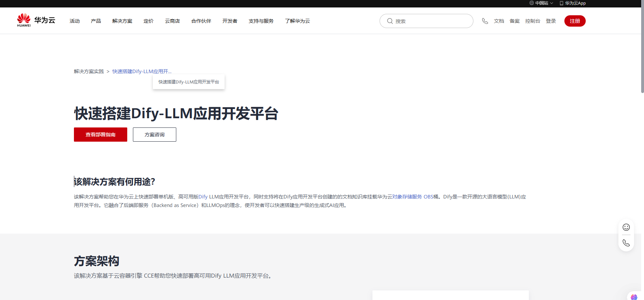The height and width of the screenshot is (300, 644).
Task: Open the 云商店 menu
Action: (172, 21)
